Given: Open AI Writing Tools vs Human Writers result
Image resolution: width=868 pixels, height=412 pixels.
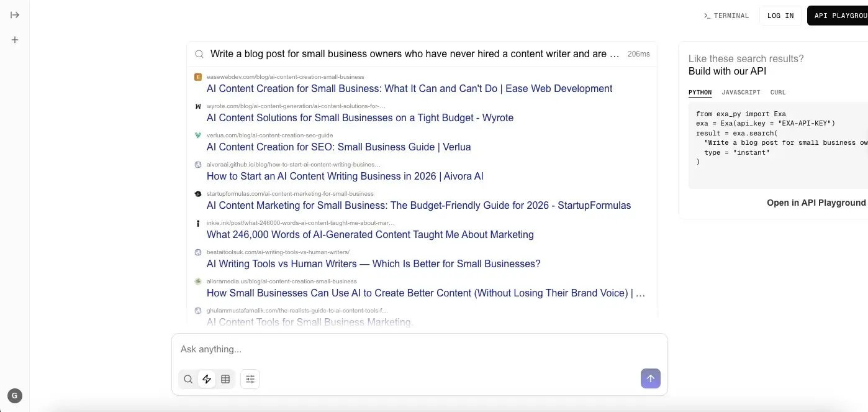Looking at the screenshot, I should point(373,264).
